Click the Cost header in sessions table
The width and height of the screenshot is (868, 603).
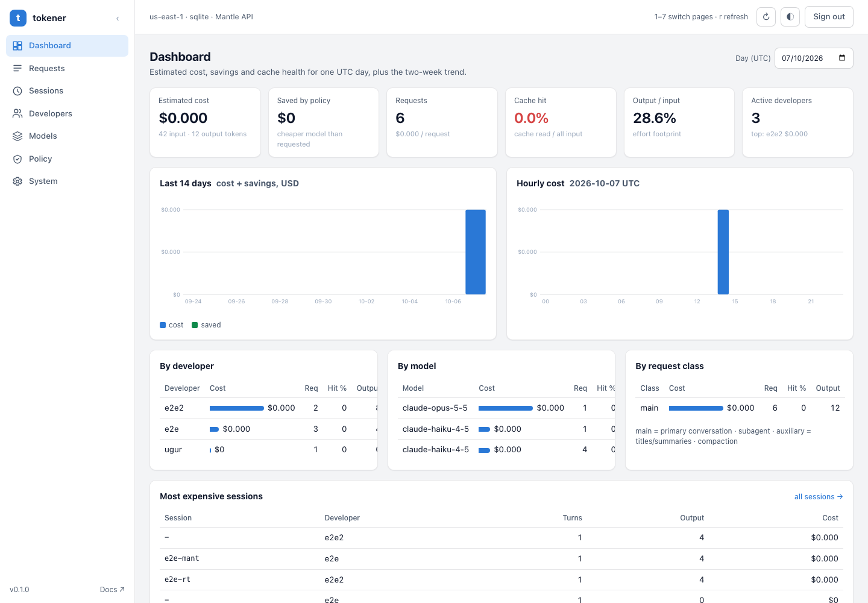(x=830, y=518)
